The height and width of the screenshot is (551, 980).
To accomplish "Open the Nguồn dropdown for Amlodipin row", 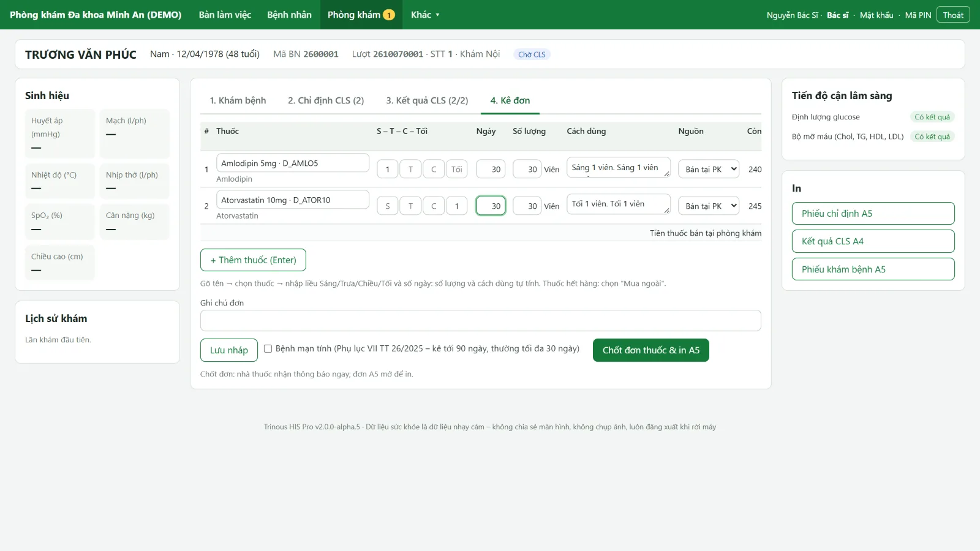I will [709, 169].
